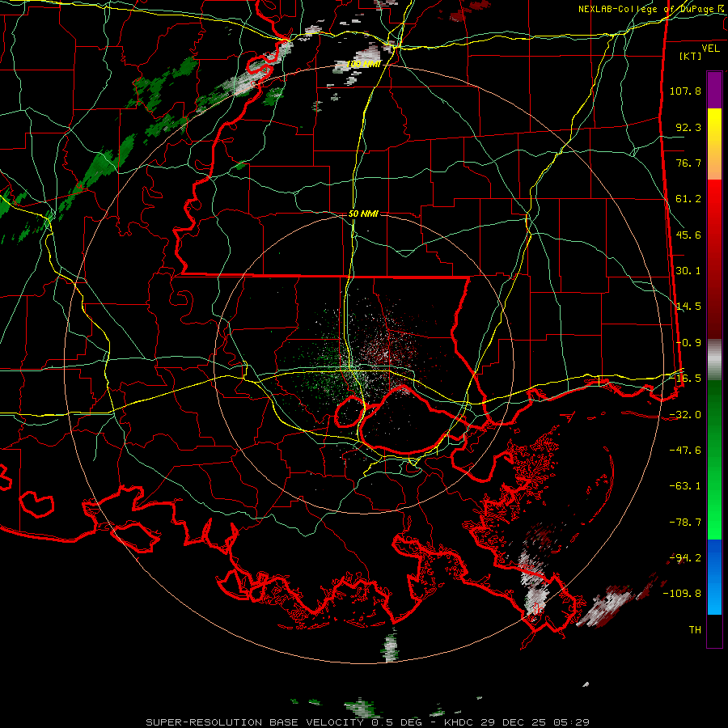Pick the purple segment of the velocity scale

714,90
